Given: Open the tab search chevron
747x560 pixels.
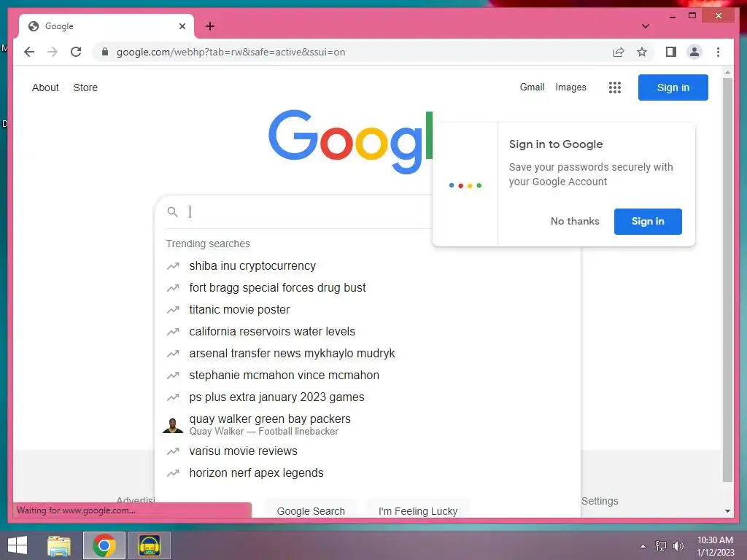Looking at the screenshot, I should tap(646, 26).
